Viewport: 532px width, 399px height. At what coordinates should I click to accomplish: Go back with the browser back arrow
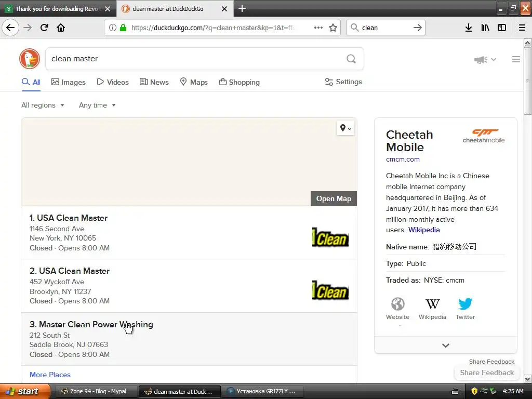(10, 28)
